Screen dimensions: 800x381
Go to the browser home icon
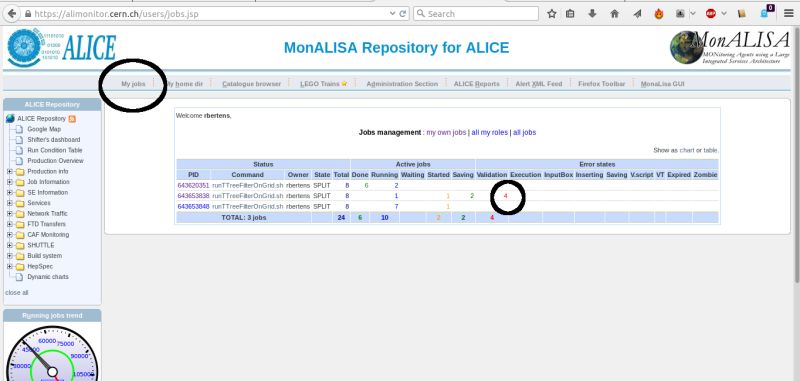point(615,14)
